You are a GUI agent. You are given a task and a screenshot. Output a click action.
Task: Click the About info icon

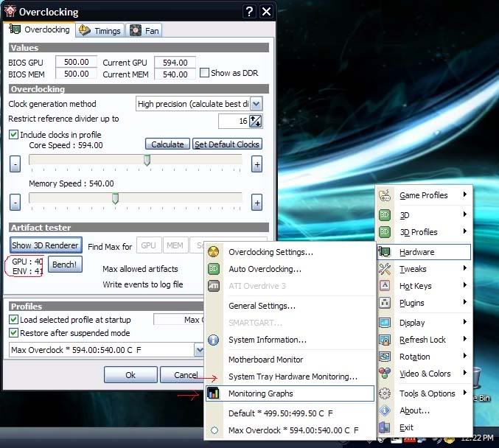(x=385, y=410)
